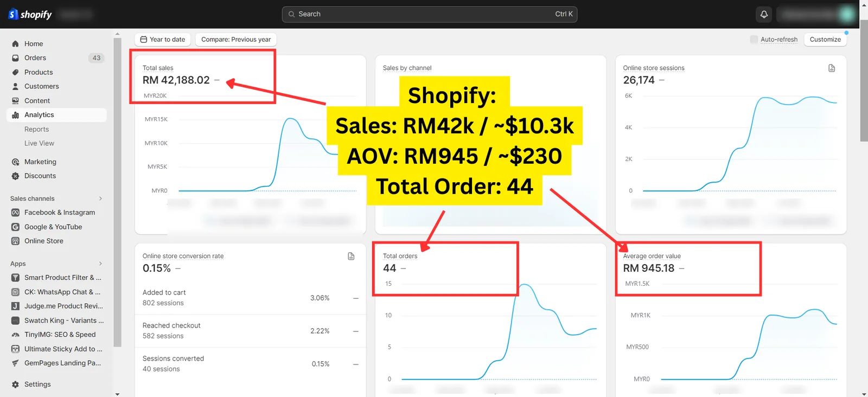Click the 3.06% added to cart rate
The width and height of the screenshot is (868, 397).
coord(320,298)
